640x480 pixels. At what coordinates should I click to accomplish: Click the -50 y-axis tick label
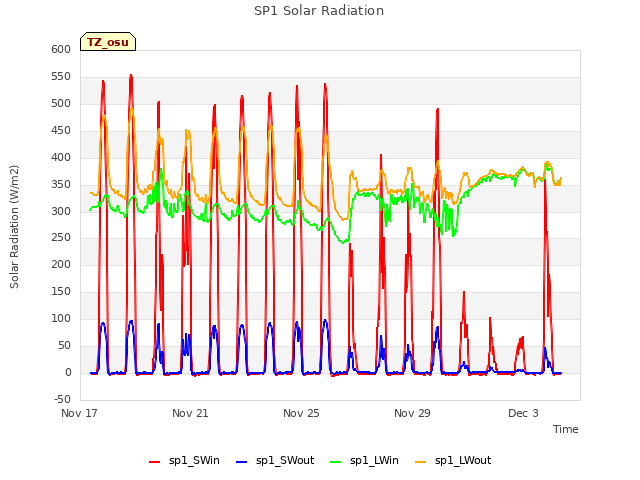(x=62, y=399)
